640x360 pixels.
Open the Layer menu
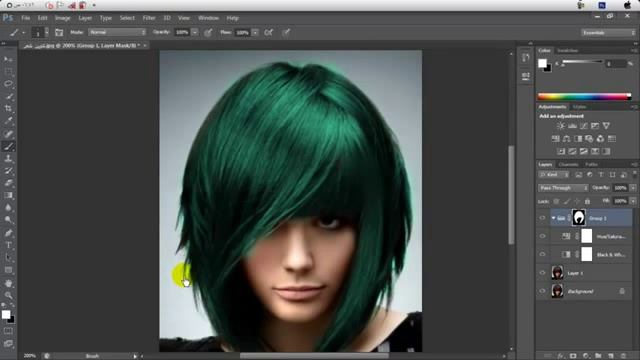(85, 18)
